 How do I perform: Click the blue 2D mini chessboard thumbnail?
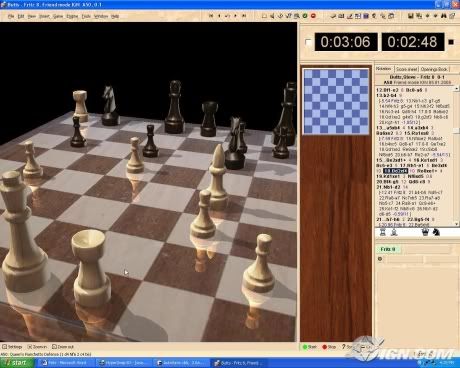(x=336, y=101)
